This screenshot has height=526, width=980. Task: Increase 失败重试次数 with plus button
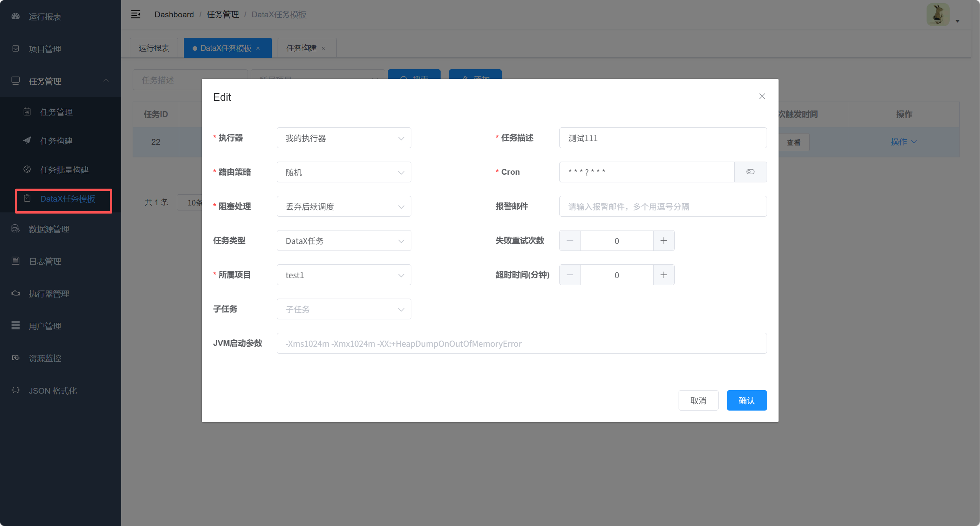pos(664,241)
